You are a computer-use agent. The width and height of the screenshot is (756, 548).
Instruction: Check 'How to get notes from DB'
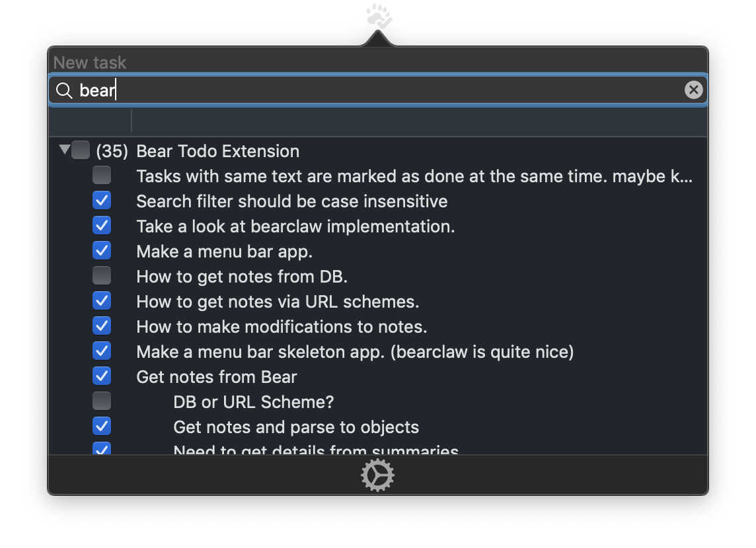pos(102,275)
